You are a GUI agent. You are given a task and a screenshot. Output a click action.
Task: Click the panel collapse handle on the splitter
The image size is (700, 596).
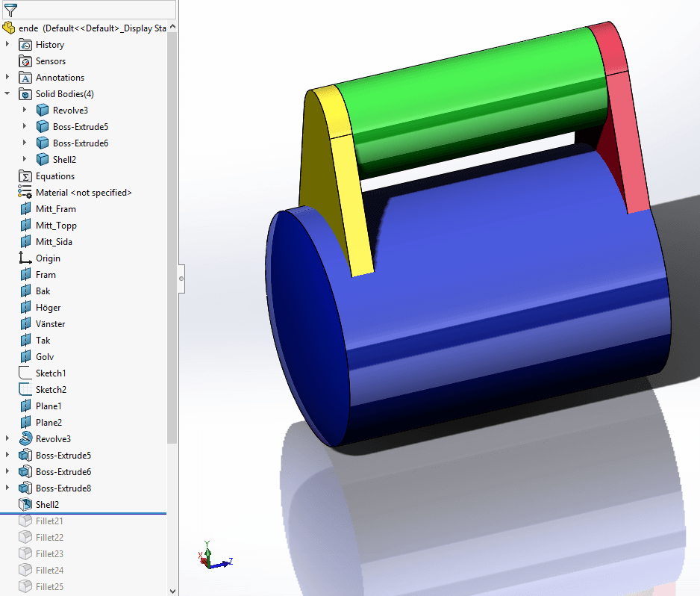[181, 279]
